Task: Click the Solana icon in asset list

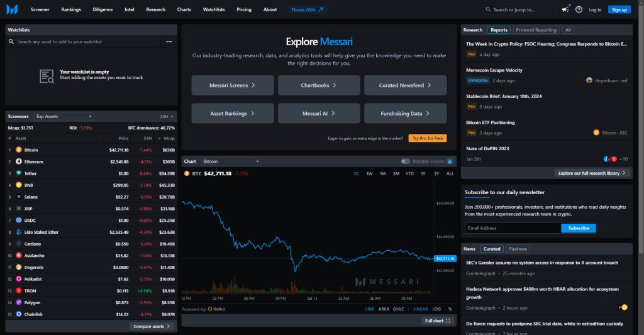Action: pyautogui.click(x=19, y=197)
